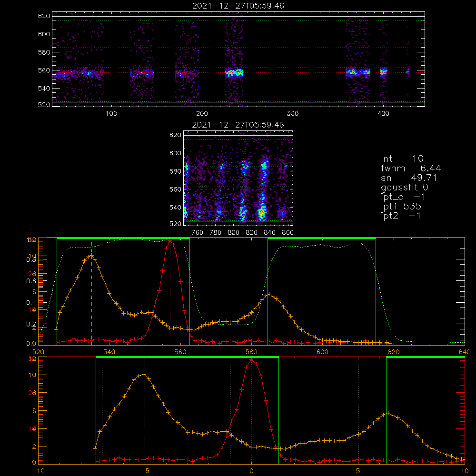Click x-axis label '-5' of the bottom plot
The width and height of the screenshot is (476, 476).
(x=145, y=471)
